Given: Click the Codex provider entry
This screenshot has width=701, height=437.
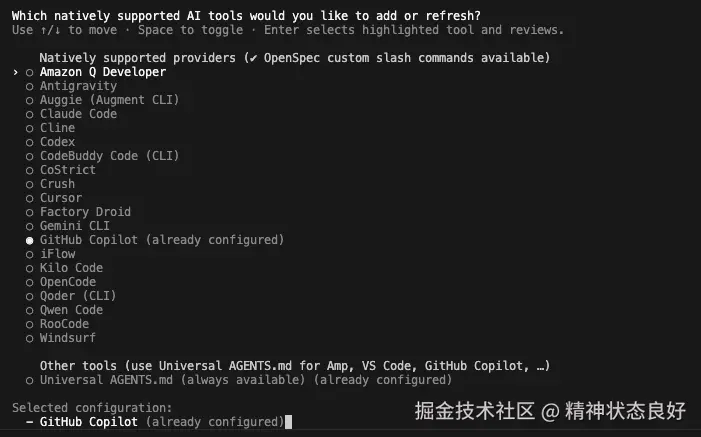Looking at the screenshot, I should point(57,142).
